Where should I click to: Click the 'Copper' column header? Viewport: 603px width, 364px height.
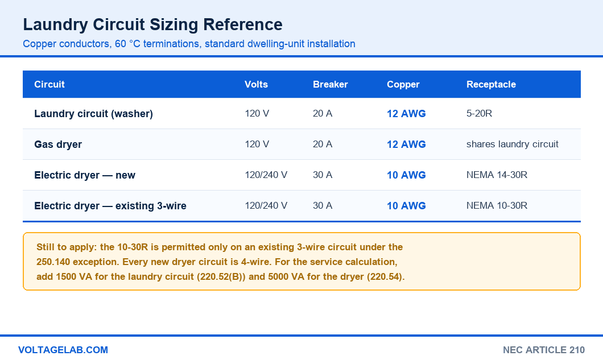click(403, 85)
